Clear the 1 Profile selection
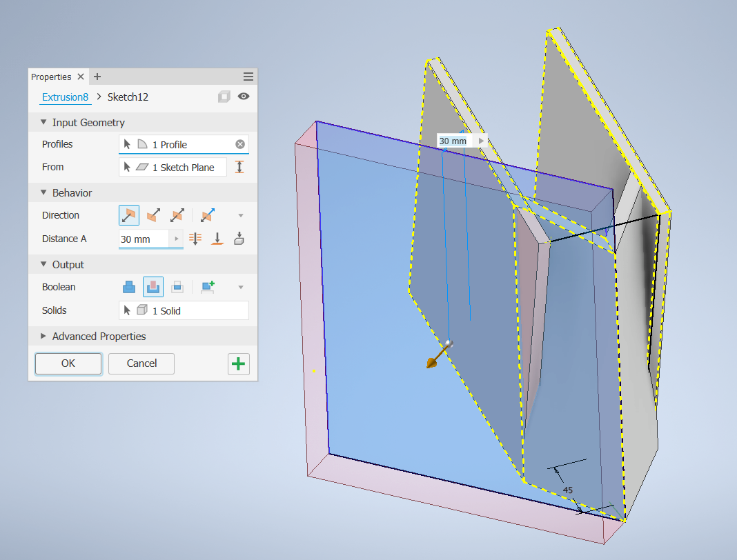Viewport: 737px width, 560px height. pyautogui.click(x=240, y=144)
